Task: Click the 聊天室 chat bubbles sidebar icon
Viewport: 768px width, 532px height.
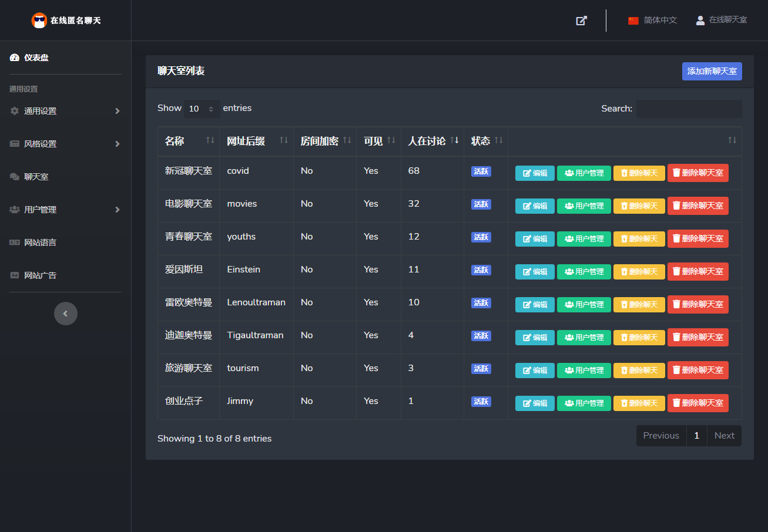Action: [15, 177]
